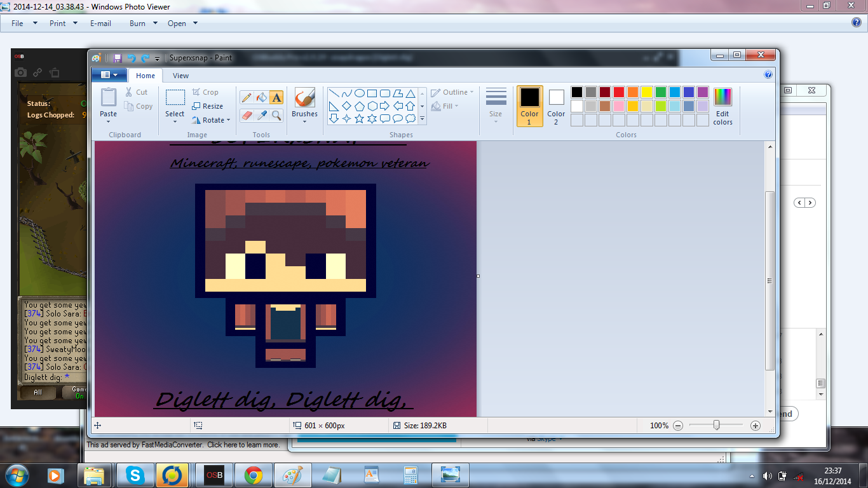Pick the lime green color swatch
Image resolution: width=868 pixels, height=488 pixels.
coord(660,106)
